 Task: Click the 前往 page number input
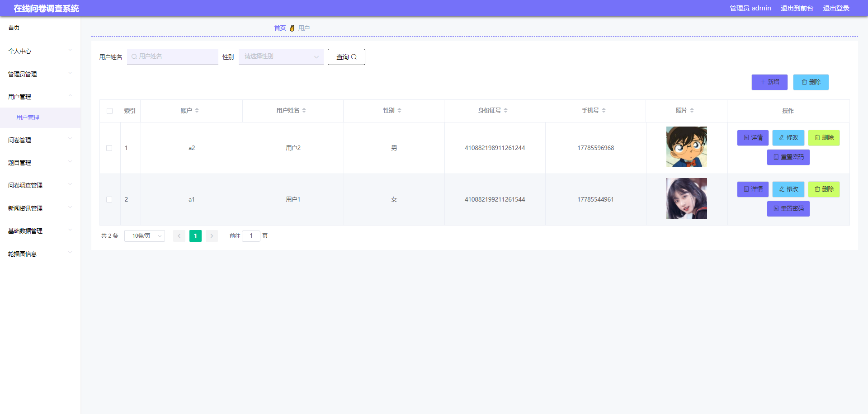click(x=251, y=236)
